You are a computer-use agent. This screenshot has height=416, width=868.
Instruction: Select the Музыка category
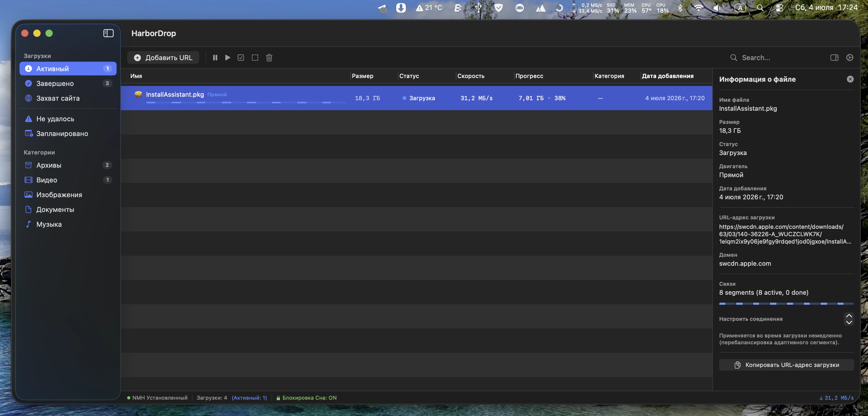(x=68, y=225)
